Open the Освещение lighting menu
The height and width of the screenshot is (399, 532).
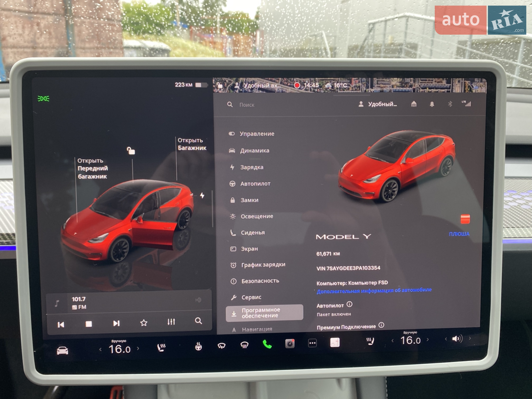[251, 216]
